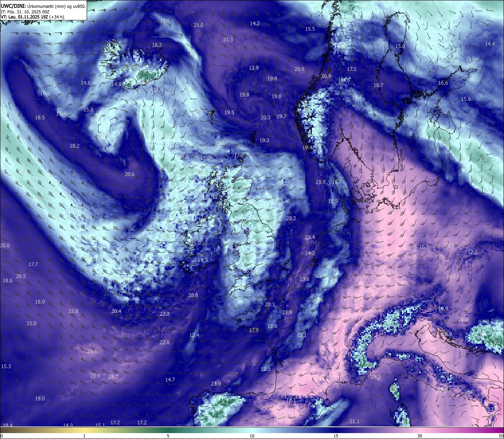Click the 25.7 value label
Screen dimensions: 504x439
(113, 377)
